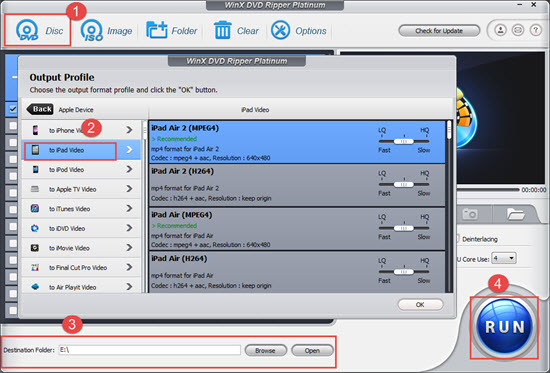Expand the Apple TV Video chevron arrow
The image size is (550, 373).
[129, 189]
